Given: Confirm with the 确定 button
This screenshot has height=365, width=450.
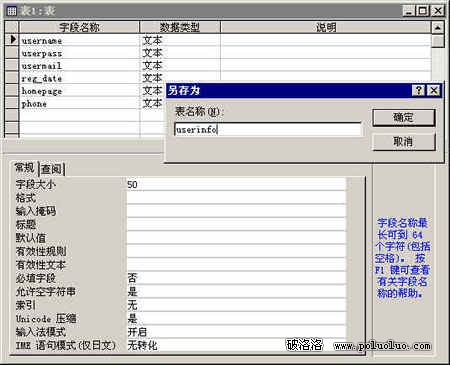Looking at the screenshot, I should pos(404,118).
